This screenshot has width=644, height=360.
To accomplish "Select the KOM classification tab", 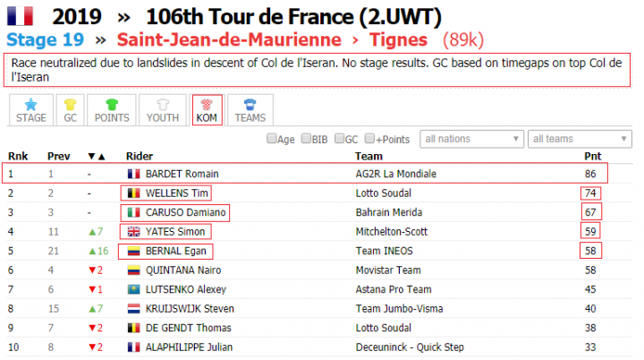I will (207, 110).
